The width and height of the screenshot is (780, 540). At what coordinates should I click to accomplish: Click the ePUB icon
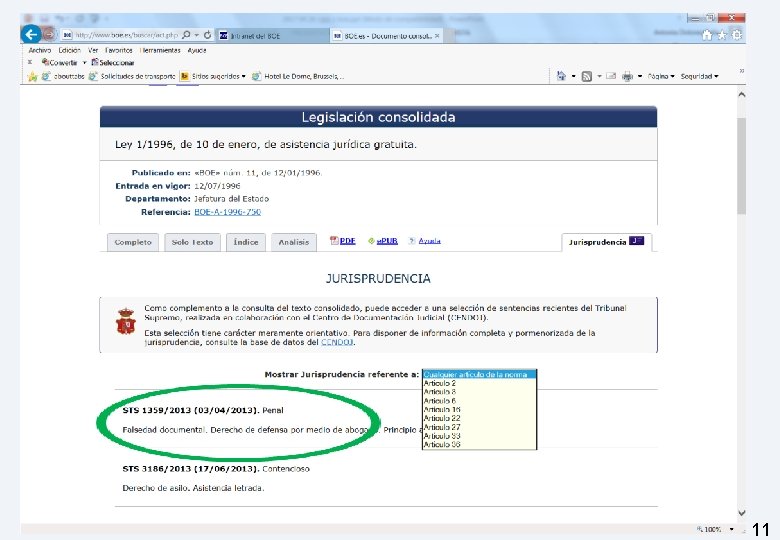[371, 241]
